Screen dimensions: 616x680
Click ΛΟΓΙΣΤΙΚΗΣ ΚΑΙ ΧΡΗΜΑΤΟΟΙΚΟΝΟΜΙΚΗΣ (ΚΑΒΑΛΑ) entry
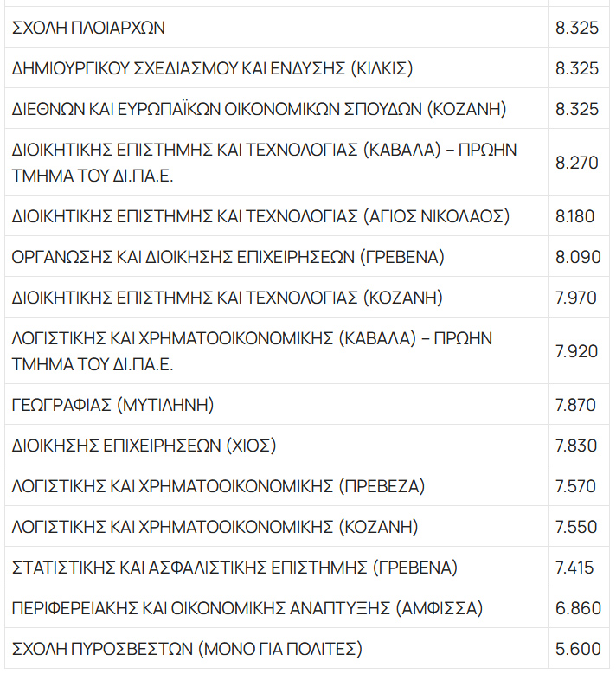click(253, 350)
